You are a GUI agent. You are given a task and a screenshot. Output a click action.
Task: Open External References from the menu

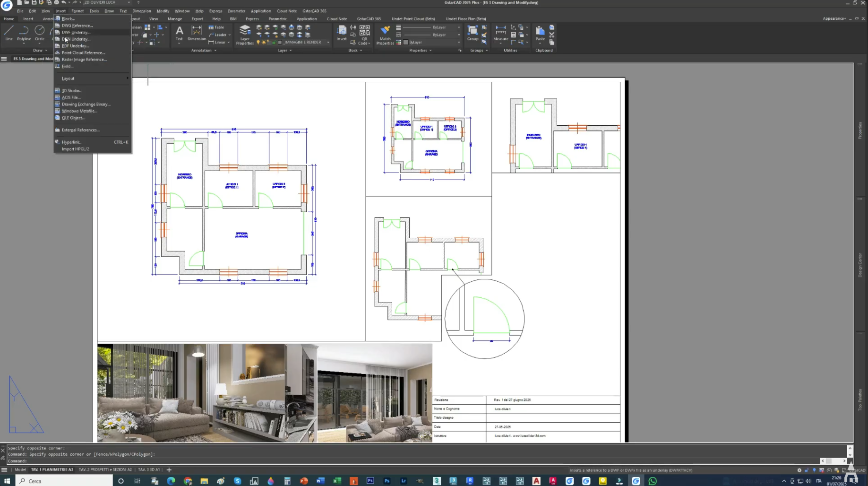pos(80,130)
